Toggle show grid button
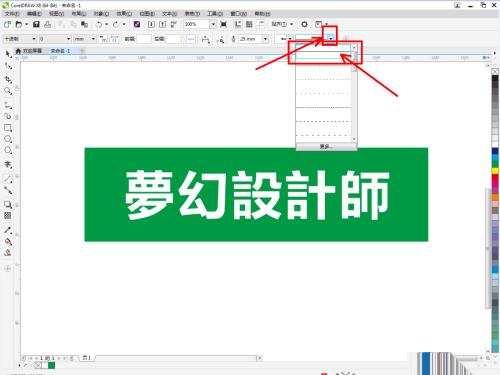The width and height of the screenshot is (500, 375). click(249, 24)
